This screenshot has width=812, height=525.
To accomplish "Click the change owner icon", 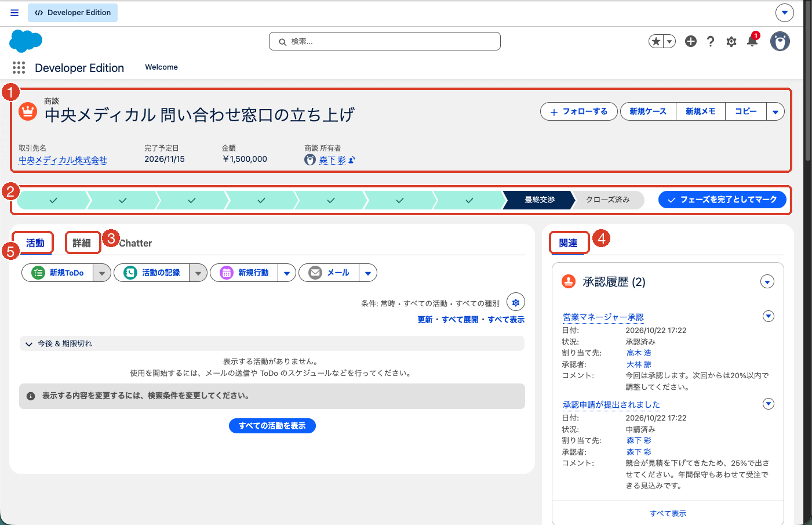I will (352, 160).
